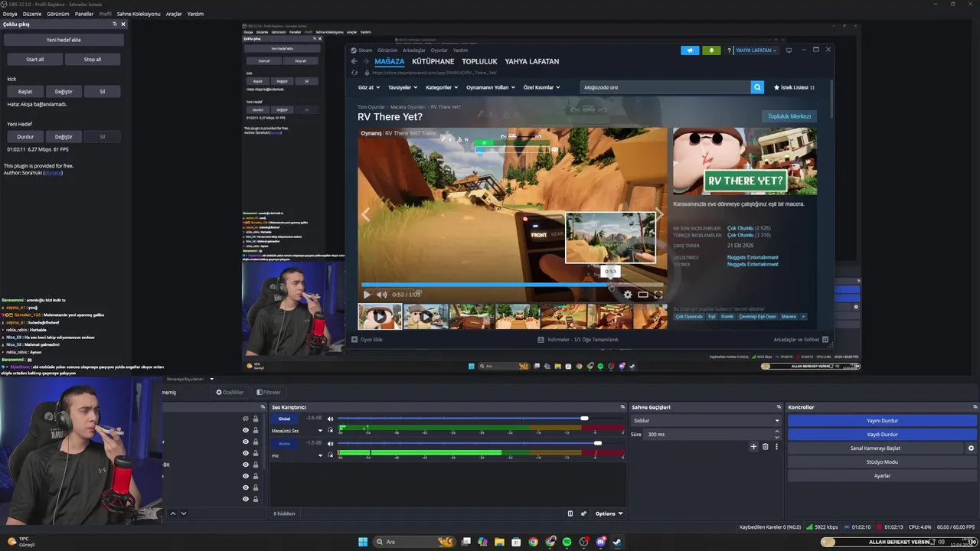Image resolution: width=980 pixels, height=551 pixels.
Task: Open Discord from the taskbar
Action: pos(600,542)
